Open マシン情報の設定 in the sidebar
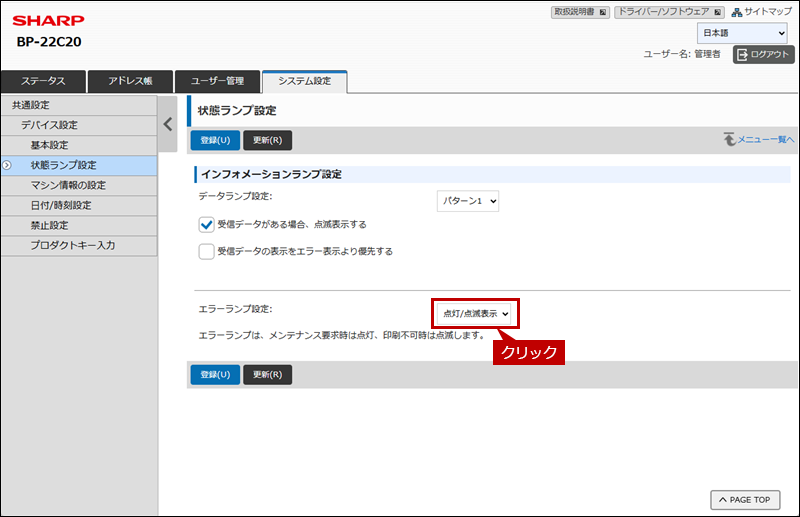800x517 pixels. 79,185
